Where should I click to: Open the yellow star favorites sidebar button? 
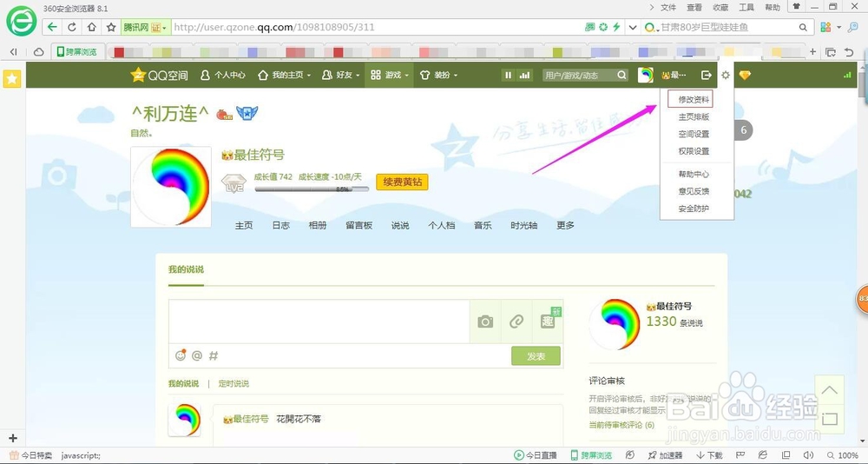tap(12, 79)
